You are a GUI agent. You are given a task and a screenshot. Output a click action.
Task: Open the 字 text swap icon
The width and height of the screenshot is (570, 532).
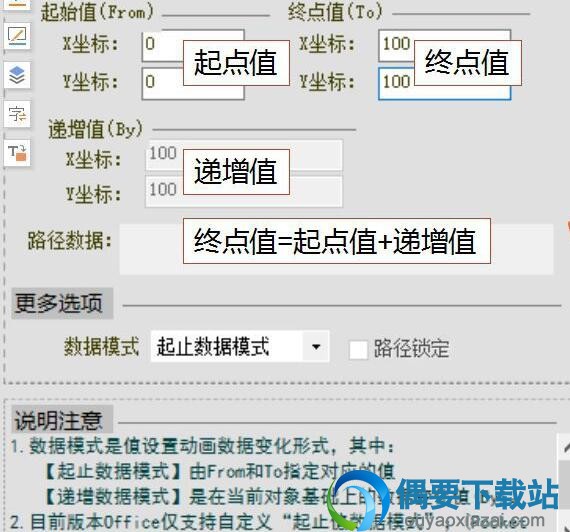pos(17,114)
